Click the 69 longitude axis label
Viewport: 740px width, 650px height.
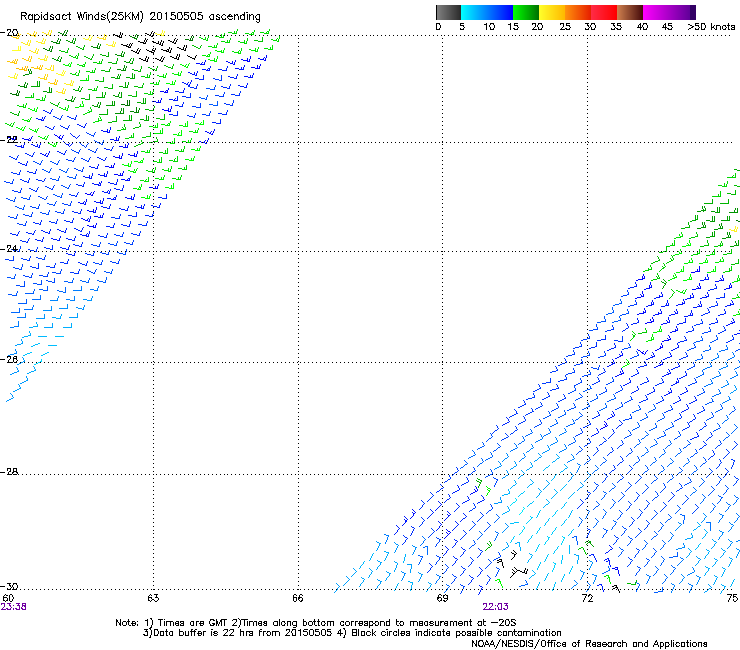(442, 598)
